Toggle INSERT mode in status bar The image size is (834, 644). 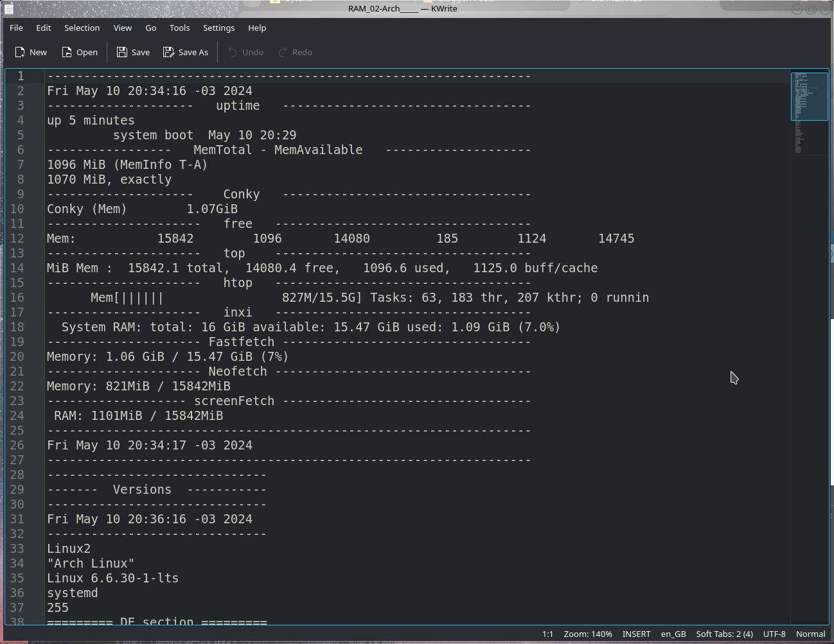tap(636, 634)
